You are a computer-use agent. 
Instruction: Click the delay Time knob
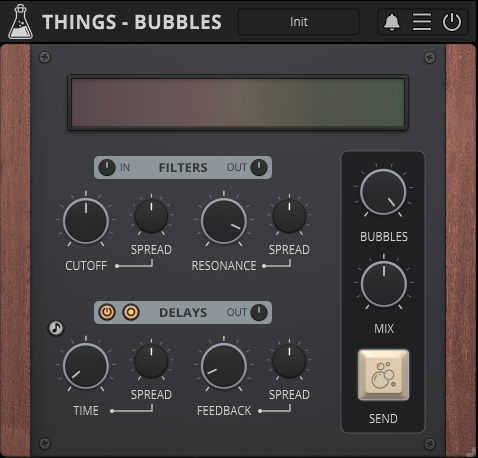tap(86, 366)
